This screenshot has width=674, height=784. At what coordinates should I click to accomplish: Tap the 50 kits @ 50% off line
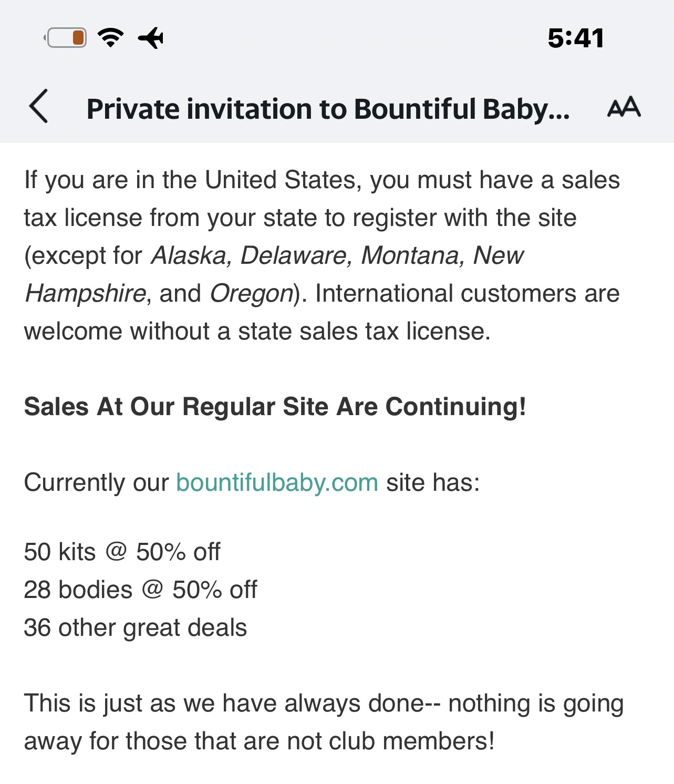click(122, 552)
